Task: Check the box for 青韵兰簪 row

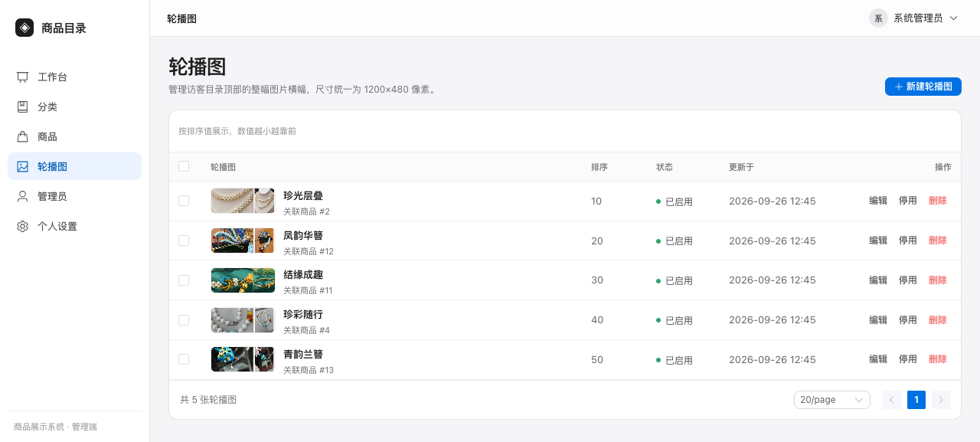Action: (x=184, y=359)
